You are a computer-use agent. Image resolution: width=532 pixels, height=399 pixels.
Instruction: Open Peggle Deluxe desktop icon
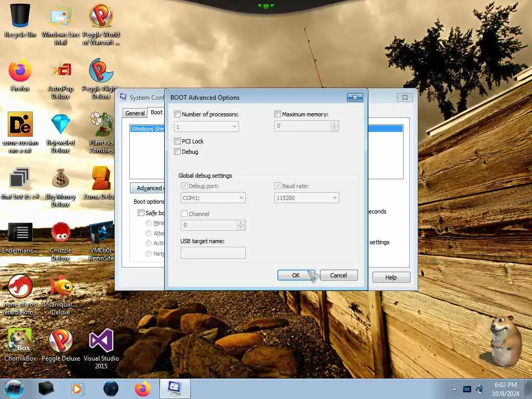pos(61,345)
